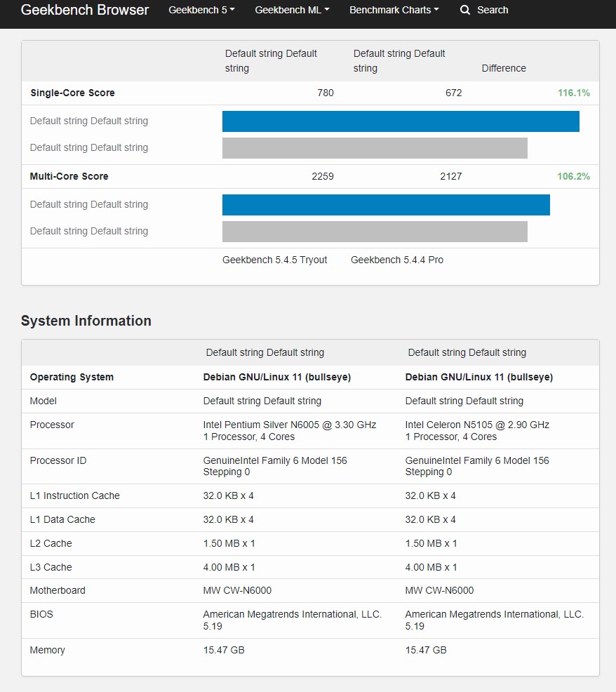Go to Geekbench Browser home link

(85, 10)
